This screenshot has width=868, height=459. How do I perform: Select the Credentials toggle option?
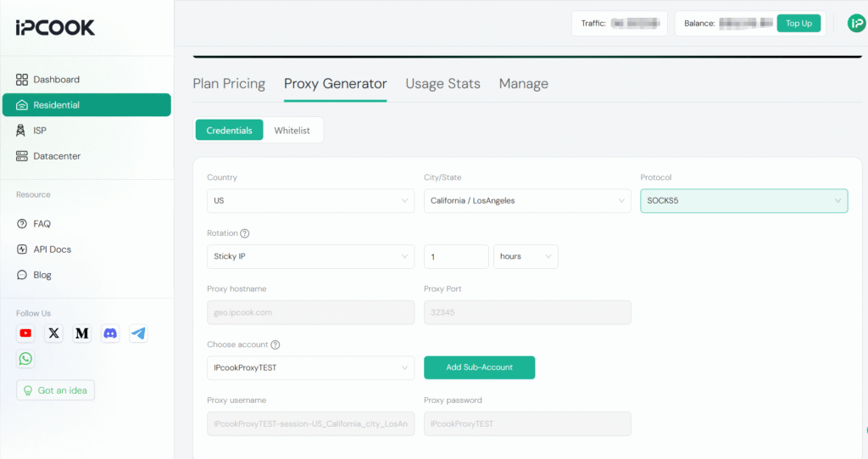coord(229,131)
